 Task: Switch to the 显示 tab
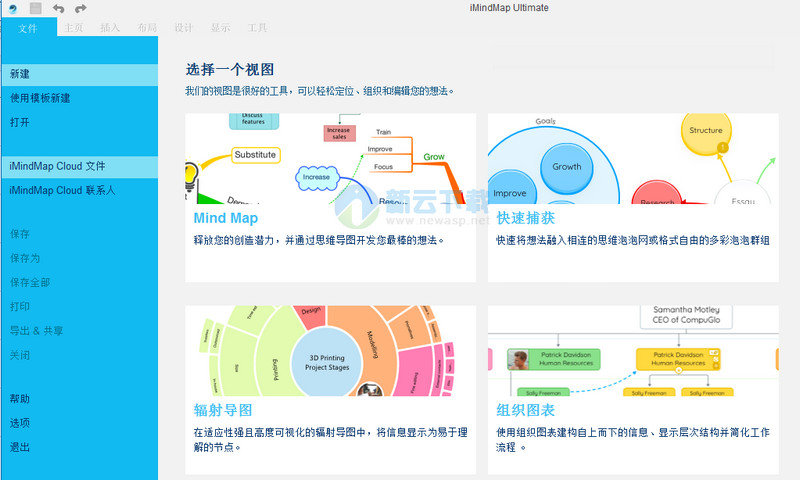[220, 28]
